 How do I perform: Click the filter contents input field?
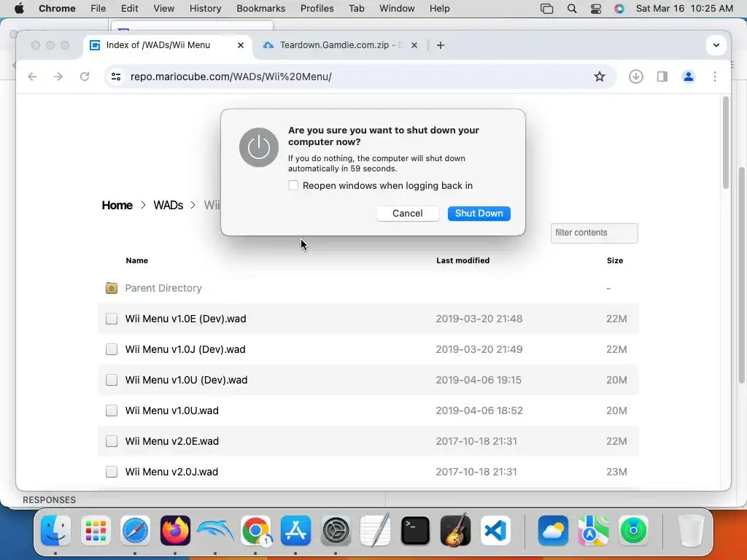(x=594, y=233)
